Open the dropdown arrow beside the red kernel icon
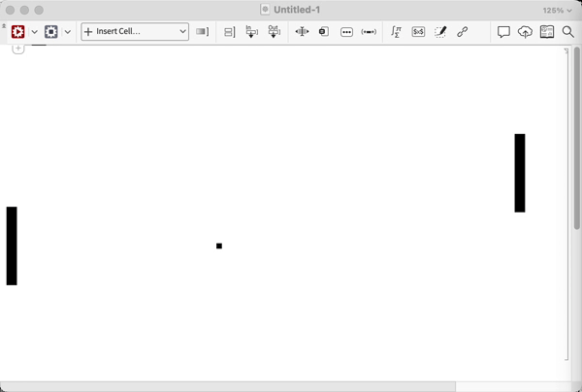This screenshot has height=392, width=582. 35,32
